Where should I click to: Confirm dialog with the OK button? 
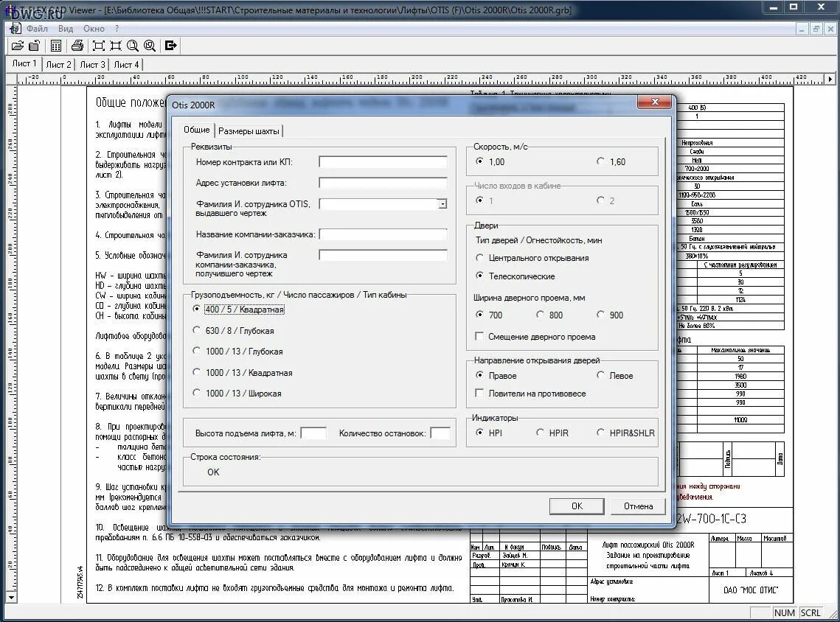[x=577, y=506]
